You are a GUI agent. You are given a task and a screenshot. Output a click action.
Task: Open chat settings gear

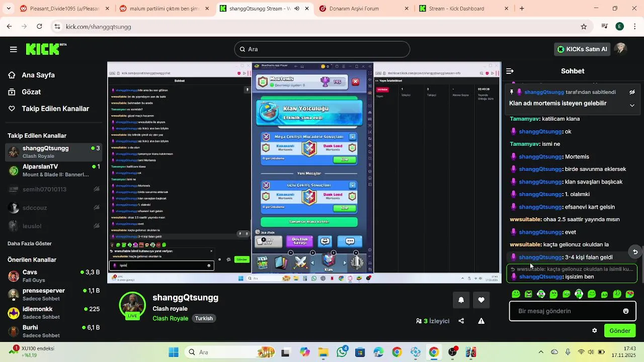[595, 331]
